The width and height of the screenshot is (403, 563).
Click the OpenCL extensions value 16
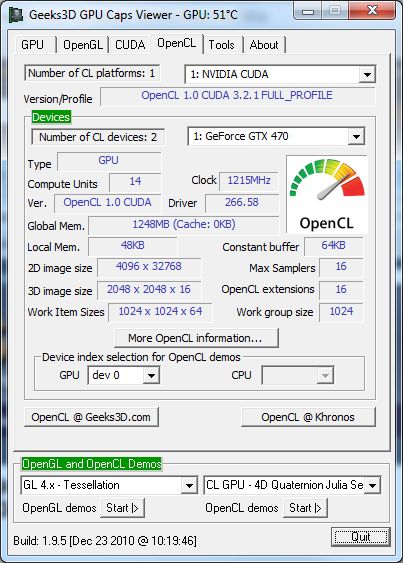[x=341, y=290]
